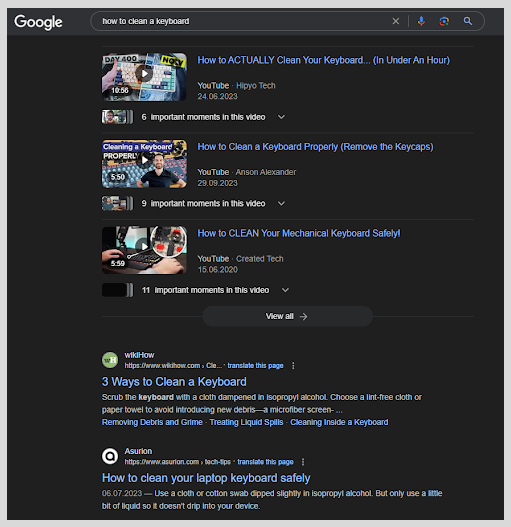Click the wikiHow site favicon
This screenshot has width=511, height=527.
pyautogui.click(x=110, y=360)
